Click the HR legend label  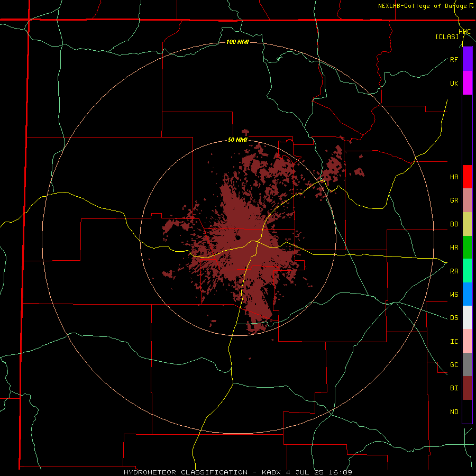click(454, 248)
